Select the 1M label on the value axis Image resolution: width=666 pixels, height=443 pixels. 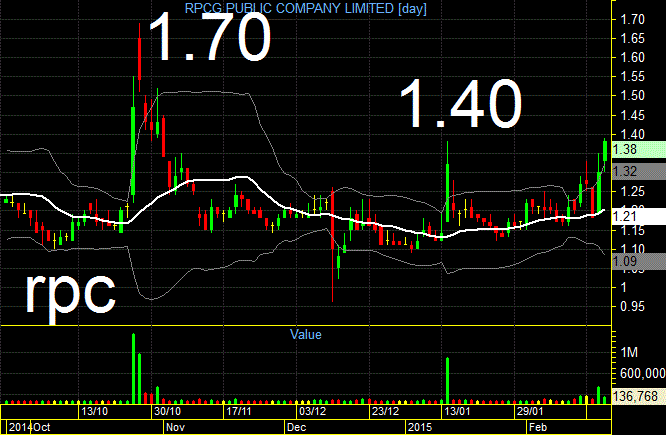tap(629, 352)
